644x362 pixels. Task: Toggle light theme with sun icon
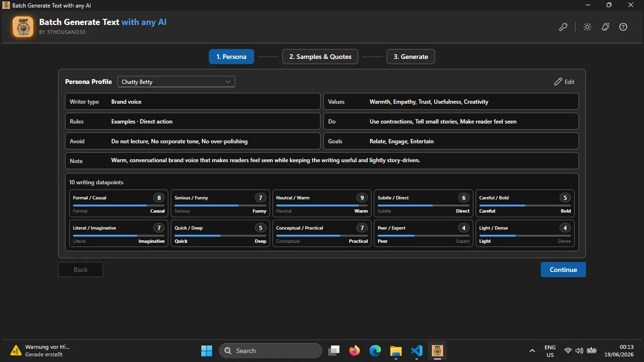(587, 27)
